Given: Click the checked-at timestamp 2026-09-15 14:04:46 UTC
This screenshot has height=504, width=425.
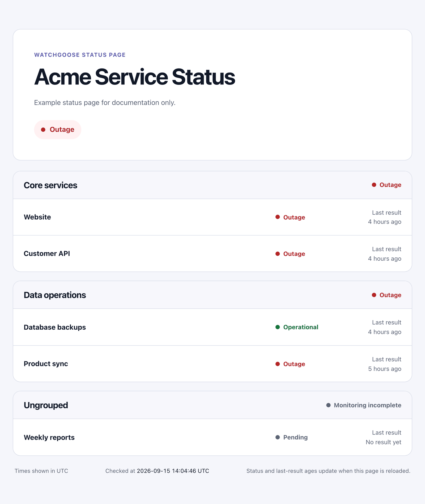Looking at the screenshot, I should tap(173, 471).
